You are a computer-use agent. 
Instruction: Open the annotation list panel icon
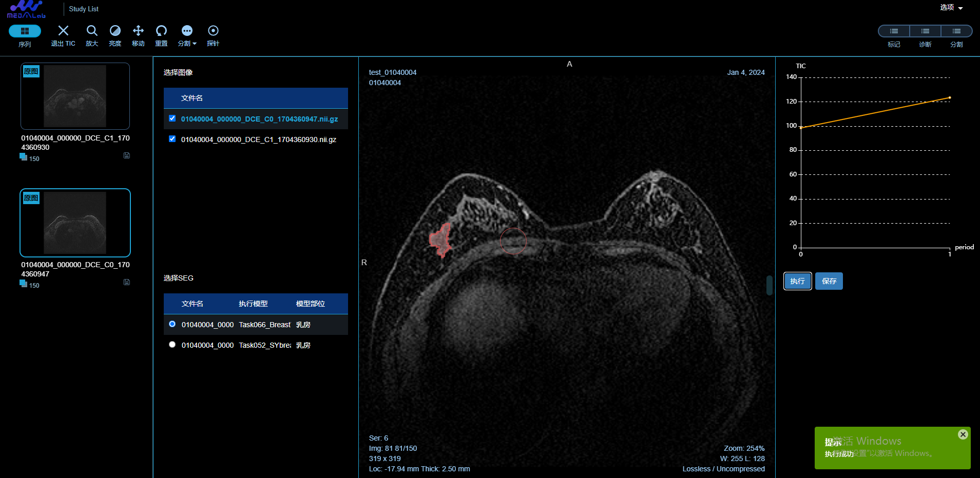894,31
